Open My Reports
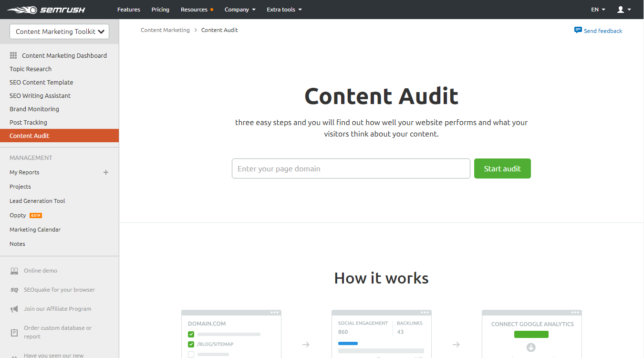This screenshot has width=644, height=358. pos(24,172)
